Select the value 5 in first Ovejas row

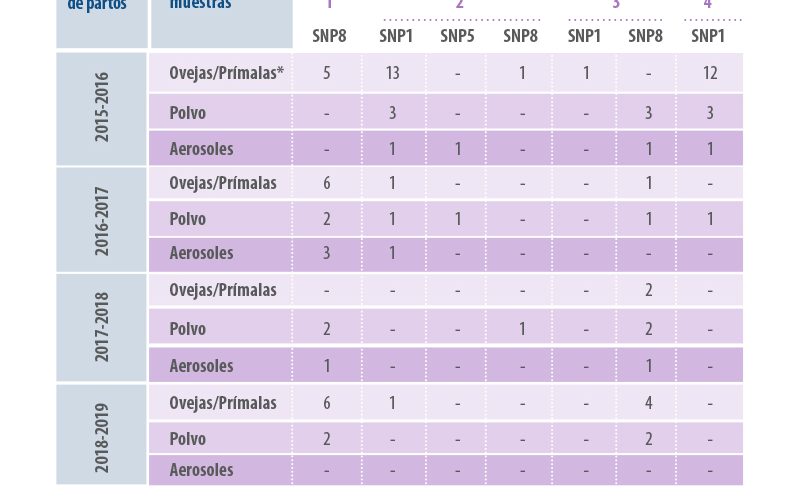327,73
